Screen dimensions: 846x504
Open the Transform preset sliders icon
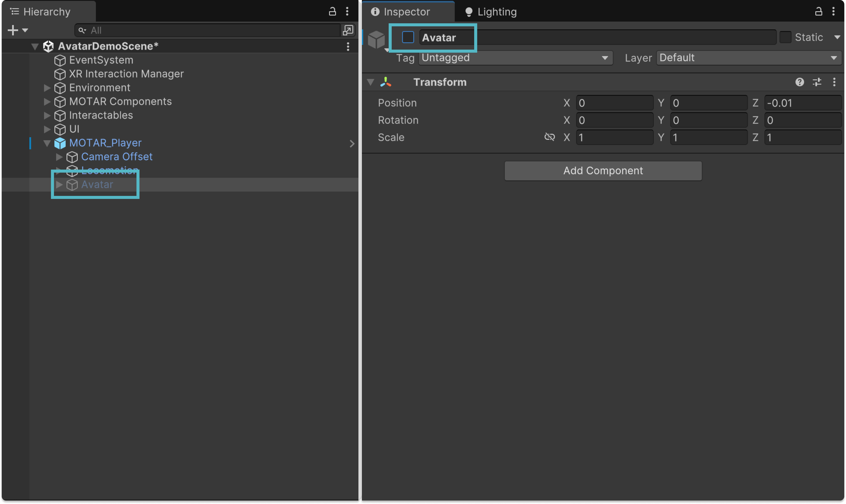tap(817, 82)
